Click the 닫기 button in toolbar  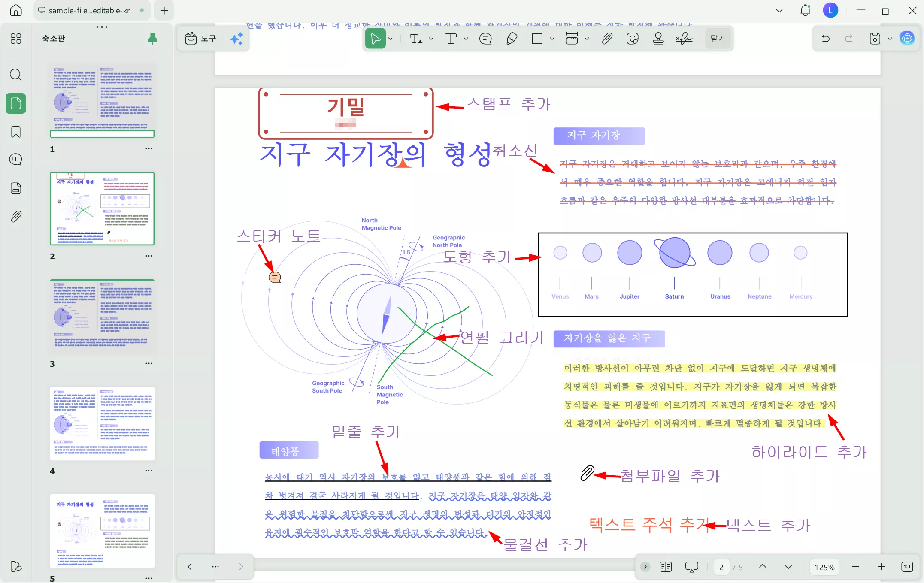tap(718, 39)
